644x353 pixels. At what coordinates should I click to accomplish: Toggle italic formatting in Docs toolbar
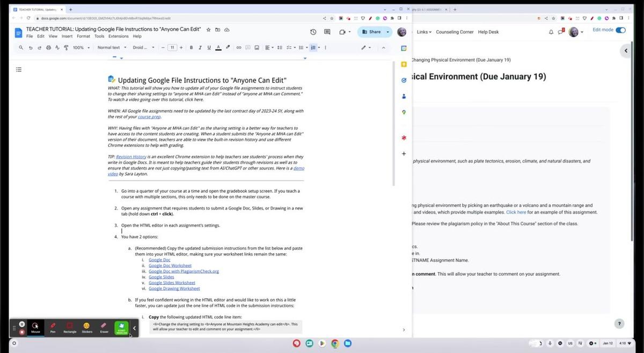200,48
